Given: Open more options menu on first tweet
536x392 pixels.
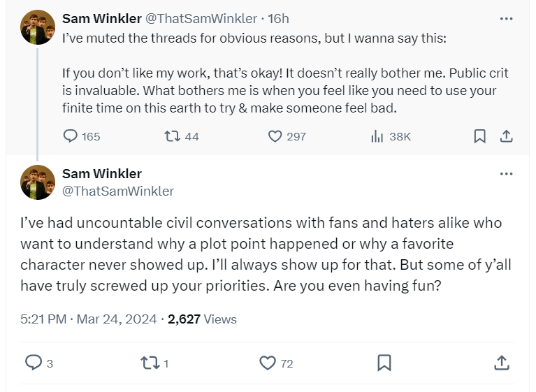Looking at the screenshot, I should tap(507, 19).
